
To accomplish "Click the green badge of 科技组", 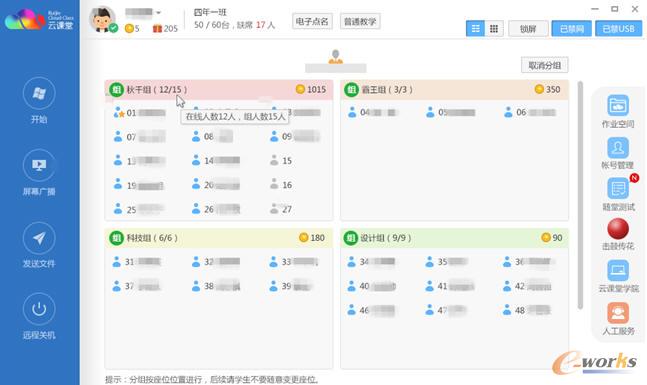I will [117, 238].
